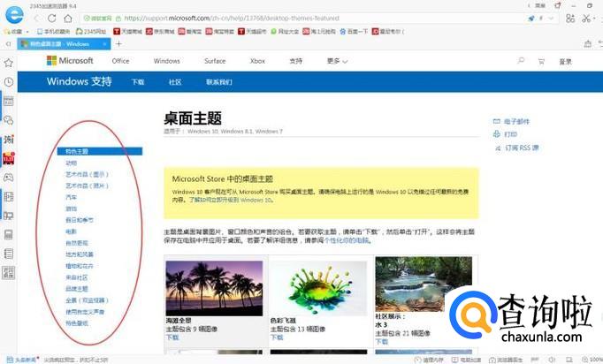Click the skin/clothes icon in title bar
Image resolution: width=603 pixels, height=364 pixels.
pos(558,5)
